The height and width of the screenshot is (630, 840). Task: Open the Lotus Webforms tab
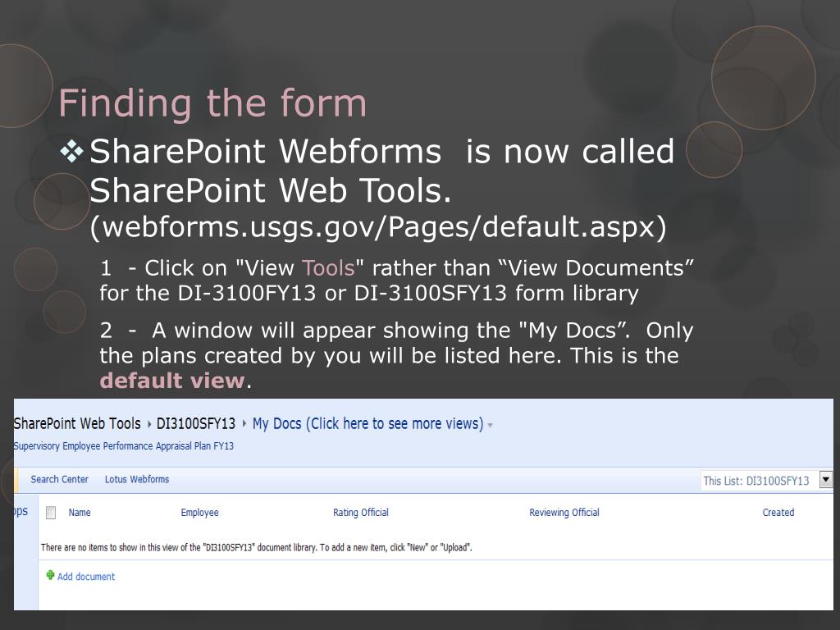coord(137,479)
